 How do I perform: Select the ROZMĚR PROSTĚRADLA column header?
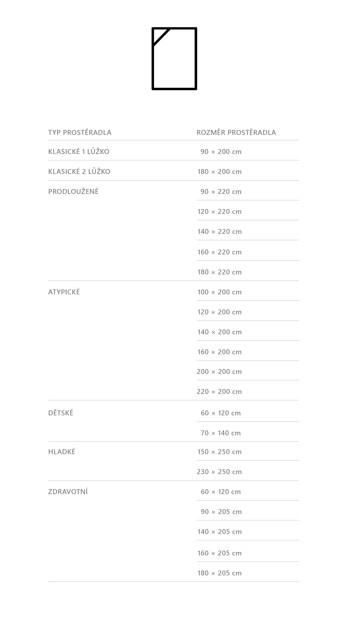236,133
